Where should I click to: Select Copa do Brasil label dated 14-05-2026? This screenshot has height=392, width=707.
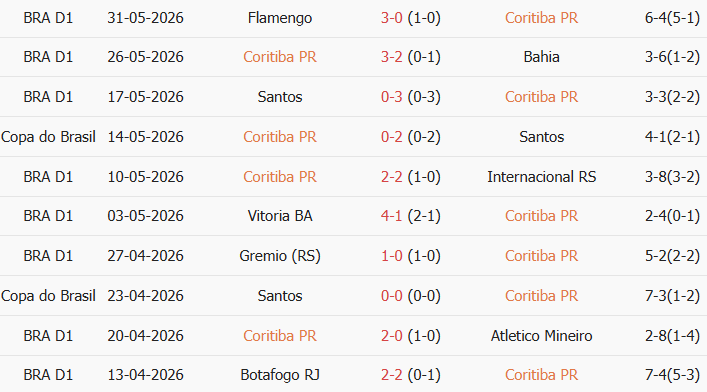[48, 137]
